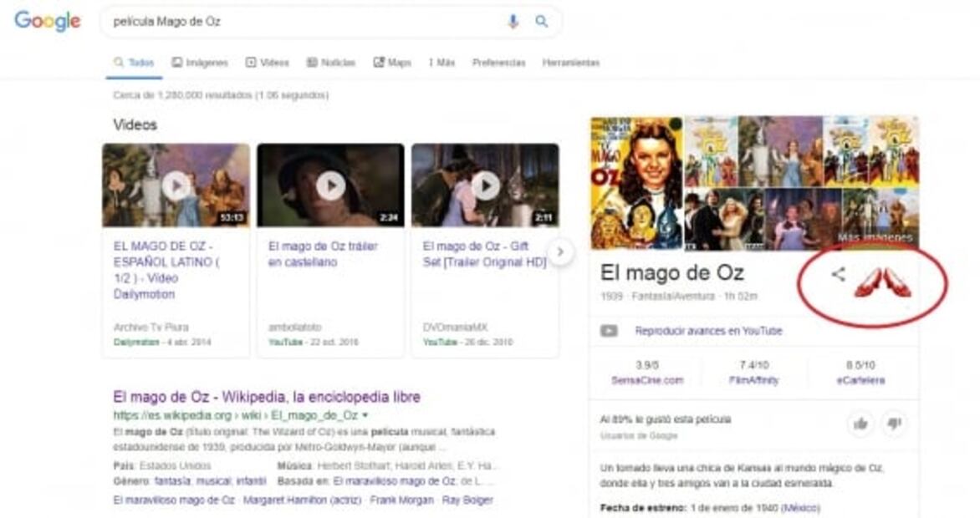Click the Maps icon in the search filters
980x518 pixels.
click(379, 62)
